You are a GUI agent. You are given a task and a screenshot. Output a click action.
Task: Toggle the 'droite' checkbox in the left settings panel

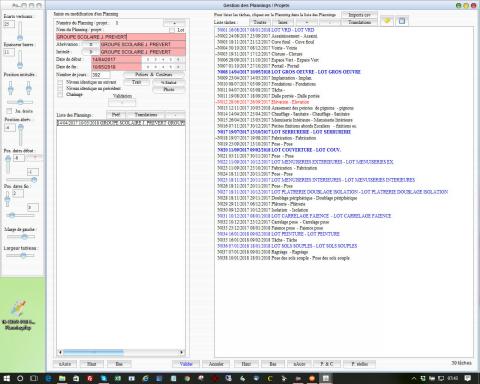tap(9, 111)
